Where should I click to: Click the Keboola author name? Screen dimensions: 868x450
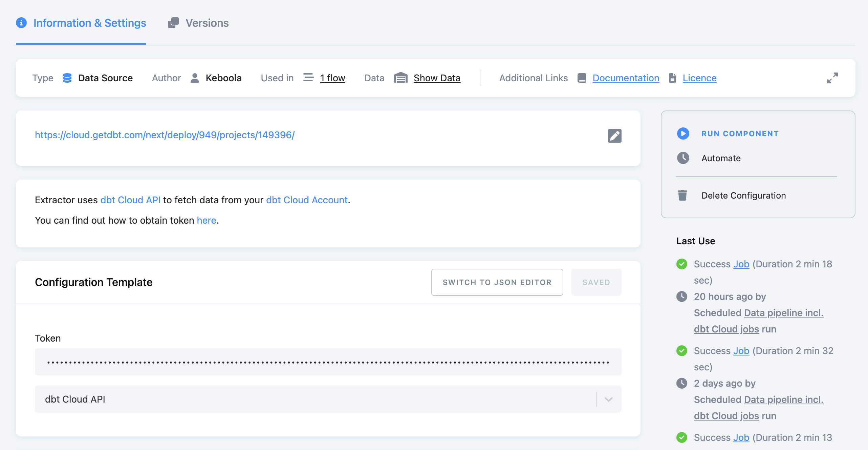[x=223, y=78]
